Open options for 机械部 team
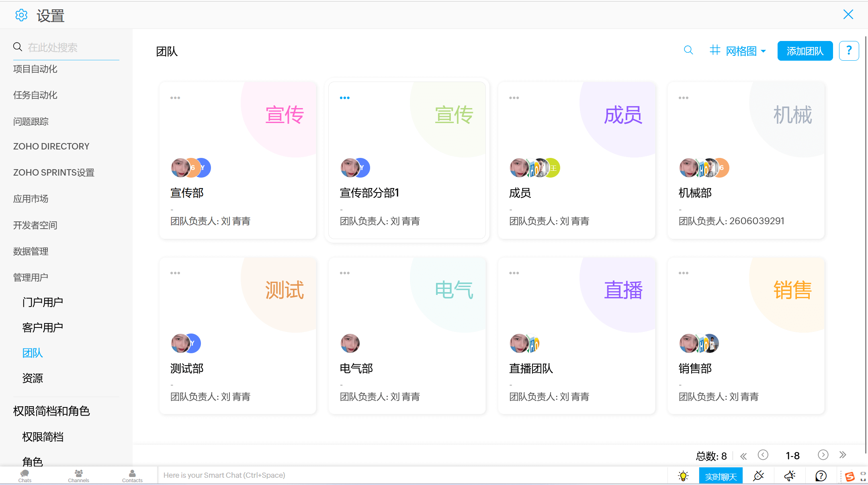Image resolution: width=868 pixels, height=485 pixels. (x=683, y=97)
